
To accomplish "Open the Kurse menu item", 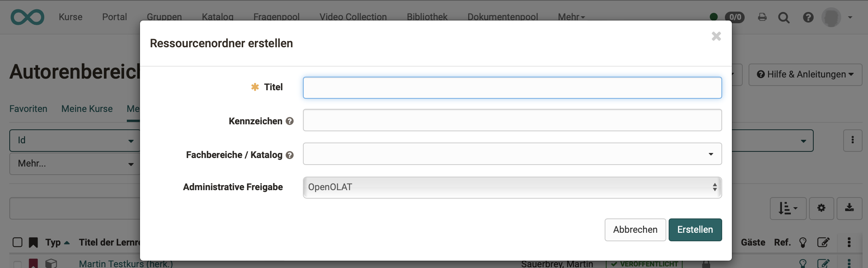I will (71, 17).
